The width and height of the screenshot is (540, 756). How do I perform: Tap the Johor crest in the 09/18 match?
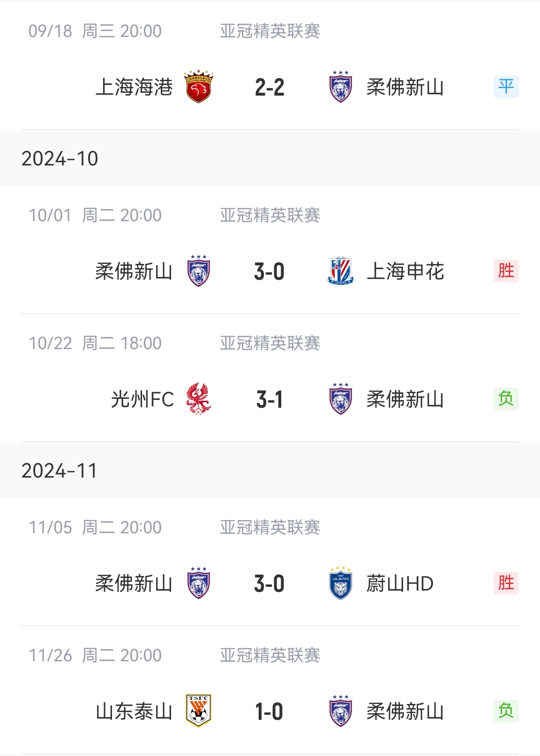[x=341, y=87]
